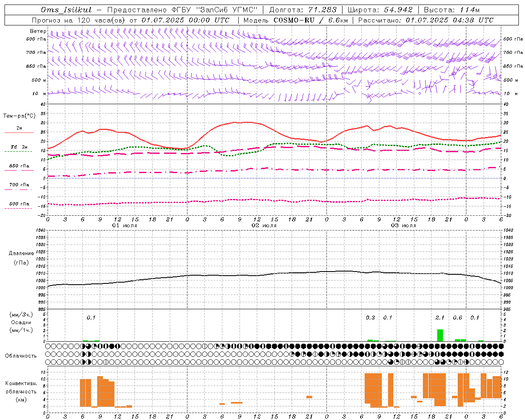525x420 pixels.
Task: Click the 03 июля date label
Action: click(404, 226)
